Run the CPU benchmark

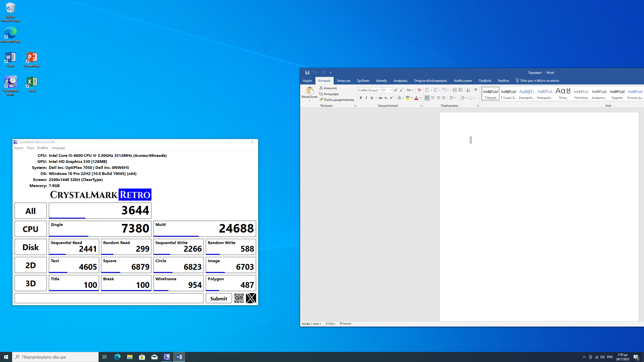(x=31, y=229)
